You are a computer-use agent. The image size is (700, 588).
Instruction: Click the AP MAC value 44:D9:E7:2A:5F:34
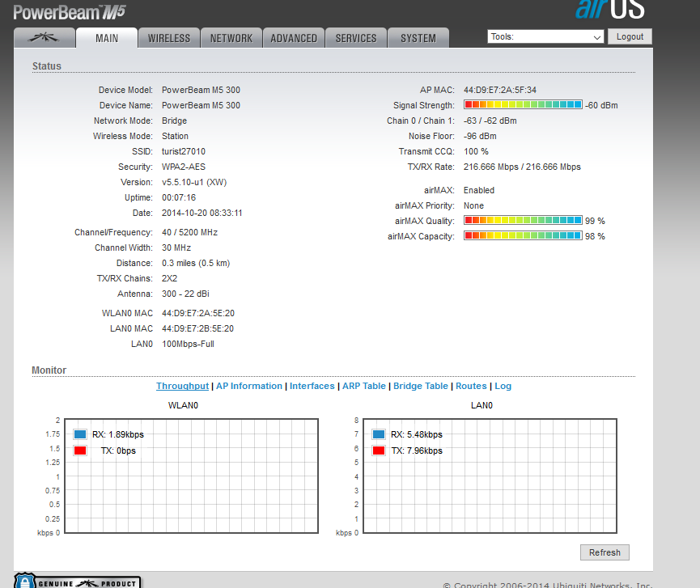click(x=500, y=90)
